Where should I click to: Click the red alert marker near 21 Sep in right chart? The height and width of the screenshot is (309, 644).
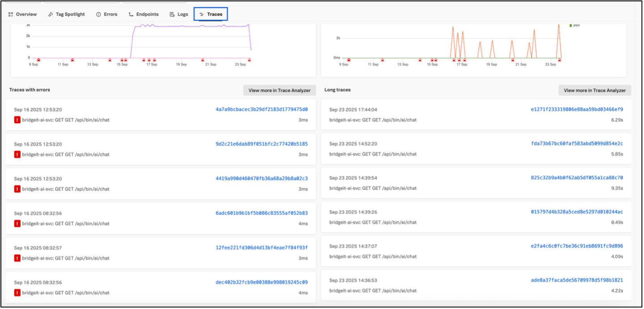[x=513, y=60]
